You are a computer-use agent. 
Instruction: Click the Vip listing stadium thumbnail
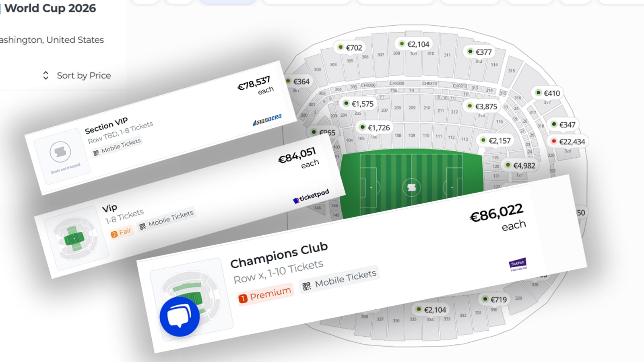75,238
